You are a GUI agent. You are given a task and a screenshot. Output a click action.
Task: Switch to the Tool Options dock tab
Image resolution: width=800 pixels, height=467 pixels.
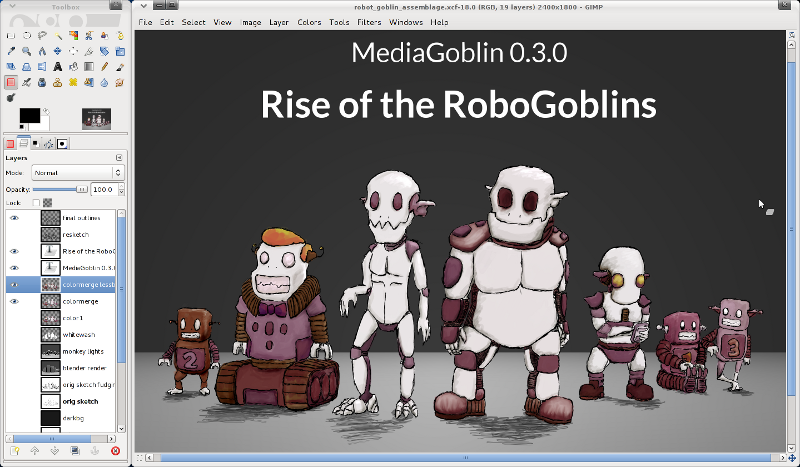10,144
